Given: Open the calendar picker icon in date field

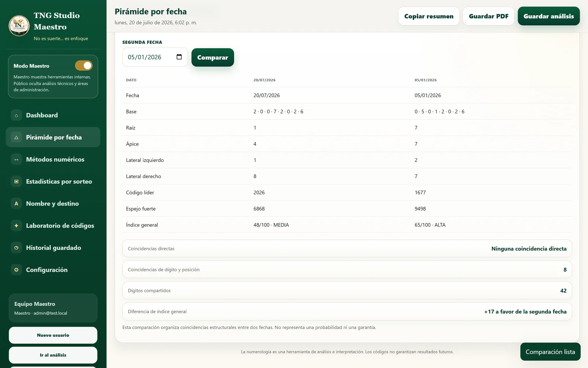Looking at the screenshot, I should point(179,57).
